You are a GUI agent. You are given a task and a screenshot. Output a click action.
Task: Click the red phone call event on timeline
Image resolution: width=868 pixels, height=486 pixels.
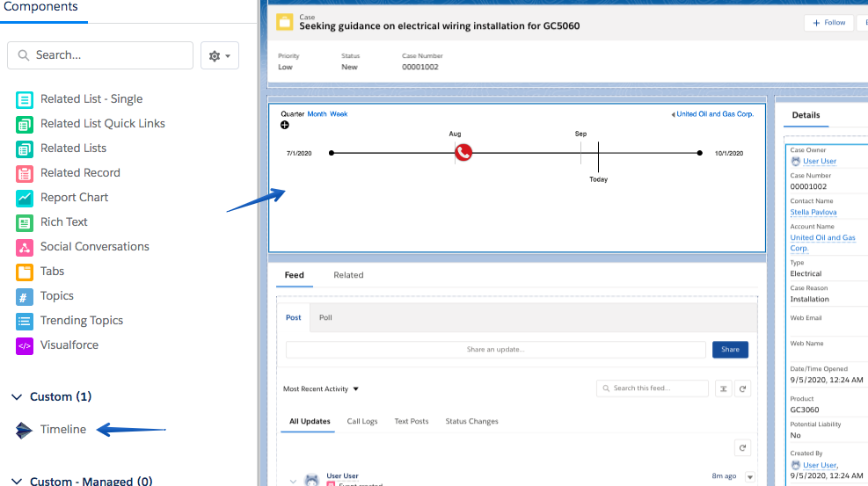[x=463, y=153]
